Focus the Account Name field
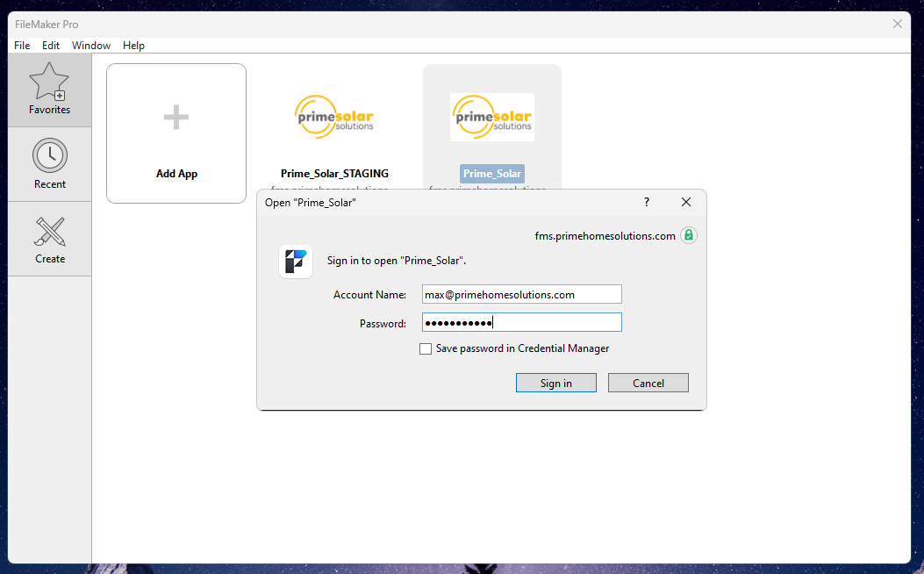 [x=521, y=294]
